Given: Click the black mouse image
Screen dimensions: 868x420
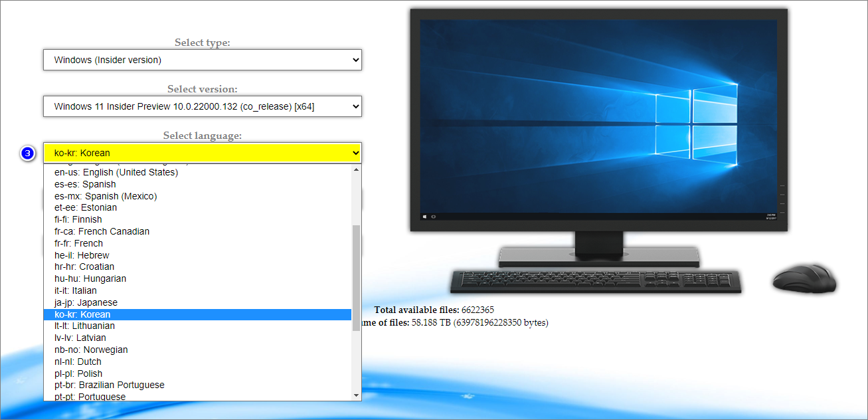Looking at the screenshot, I should 804,278.
